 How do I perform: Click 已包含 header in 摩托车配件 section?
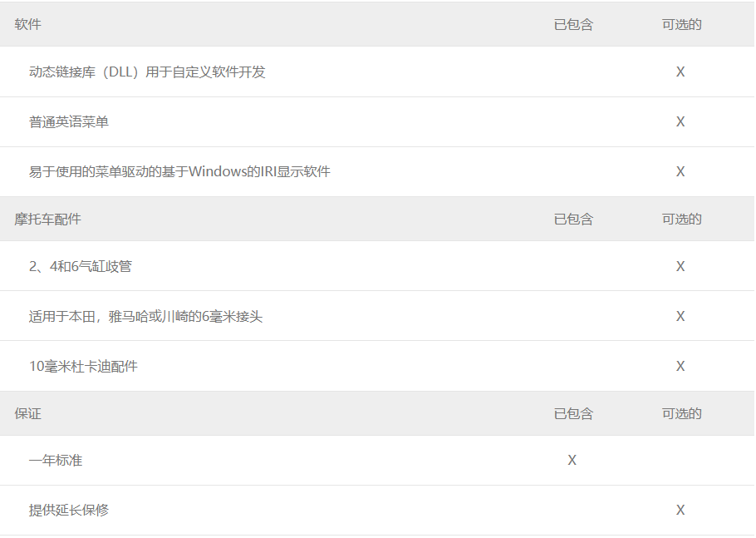click(x=573, y=219)
